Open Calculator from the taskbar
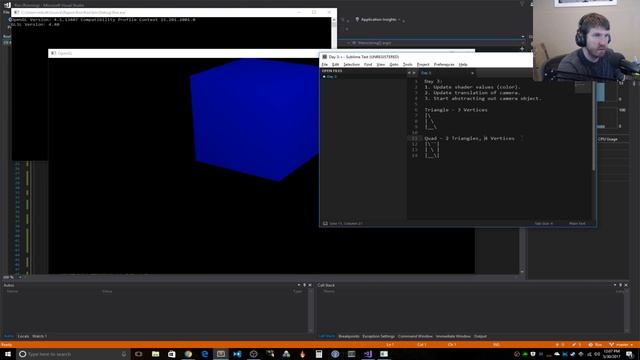Image resolution: width=640 pixels, height=360 pixels. (x=319, y=354)
